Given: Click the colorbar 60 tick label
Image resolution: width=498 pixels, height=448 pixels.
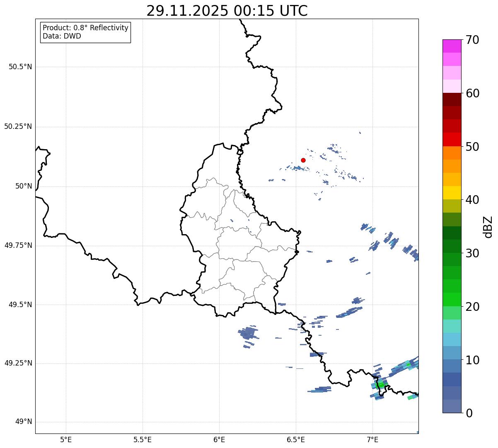Looking at the screenshot, I should (x=472, y=93).
